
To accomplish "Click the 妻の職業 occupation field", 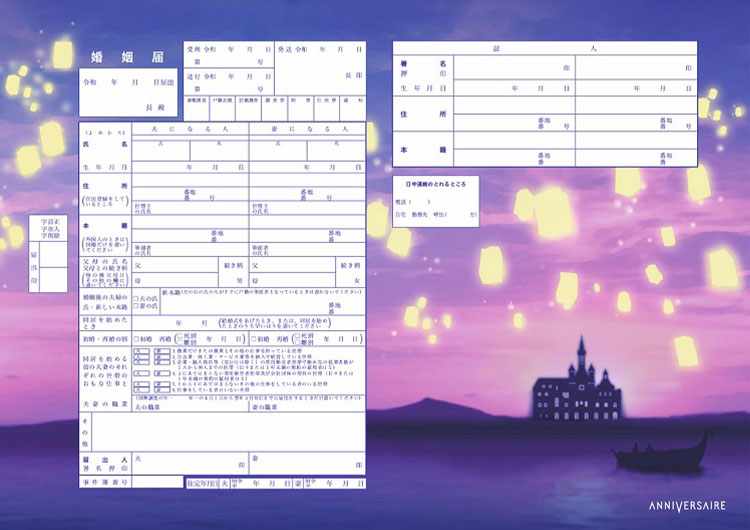I will tap(308, 407).
